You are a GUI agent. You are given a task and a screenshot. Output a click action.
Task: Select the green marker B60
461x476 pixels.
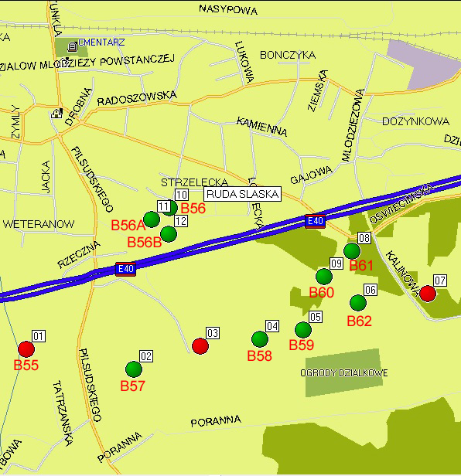(x=324, y=277)
